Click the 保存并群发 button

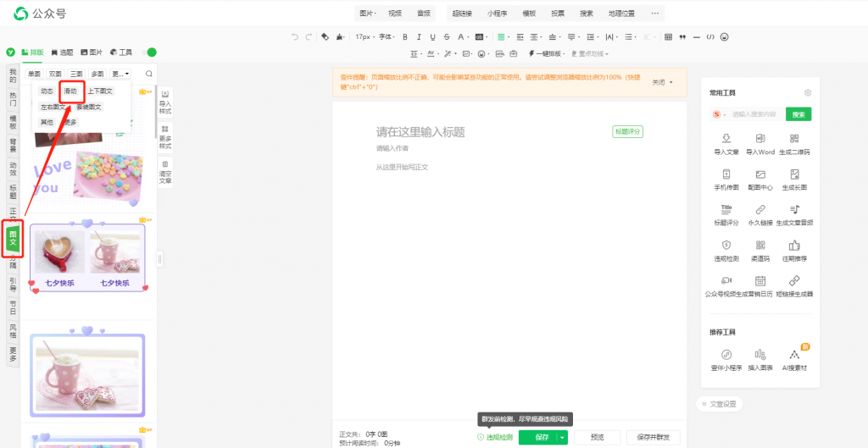(x=654, y=438)
